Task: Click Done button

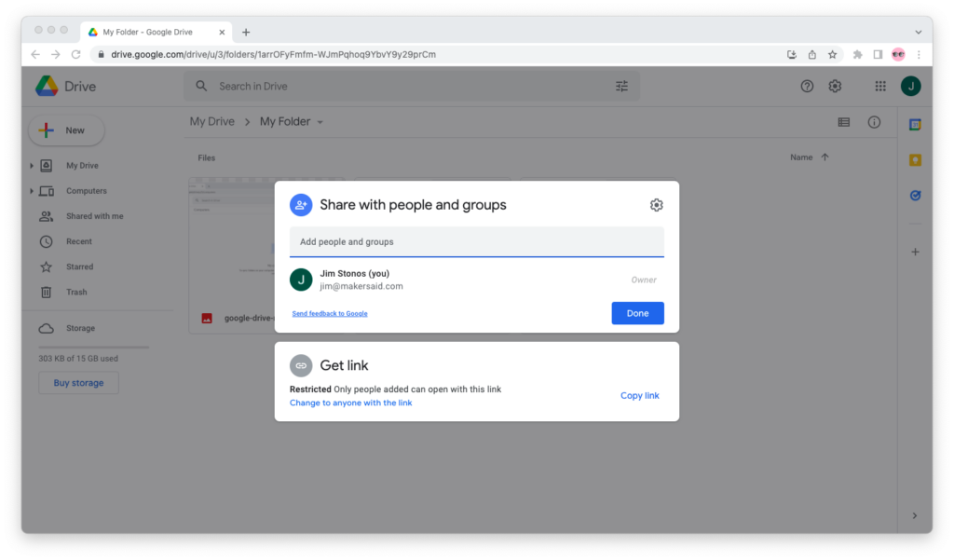Action: click(637, 313)
